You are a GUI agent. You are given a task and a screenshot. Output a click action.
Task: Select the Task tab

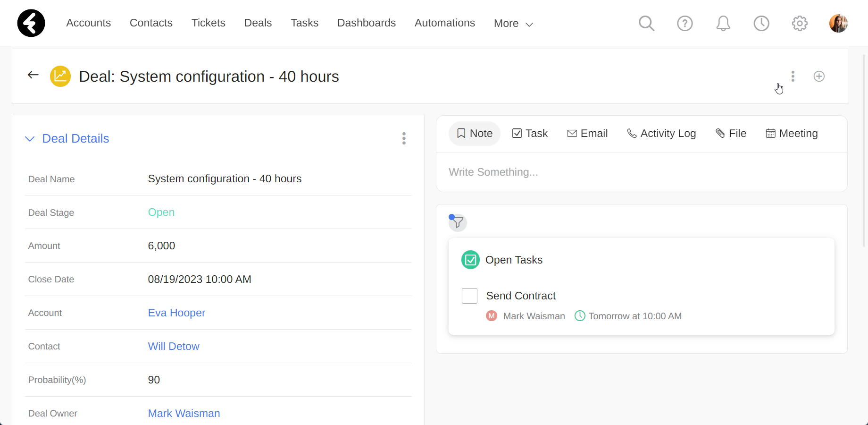click(x=530, y=134)
